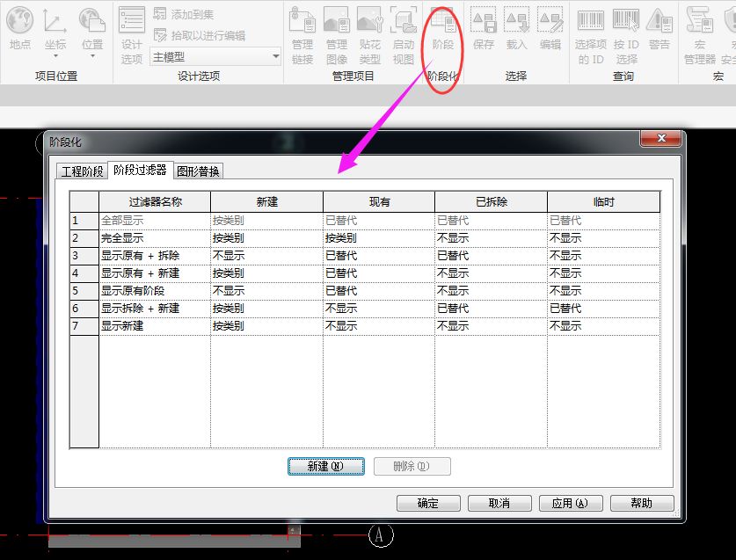Screen dimensions: 736x560
Task: Select filter name 显示新建
Action: click(155, 326)
